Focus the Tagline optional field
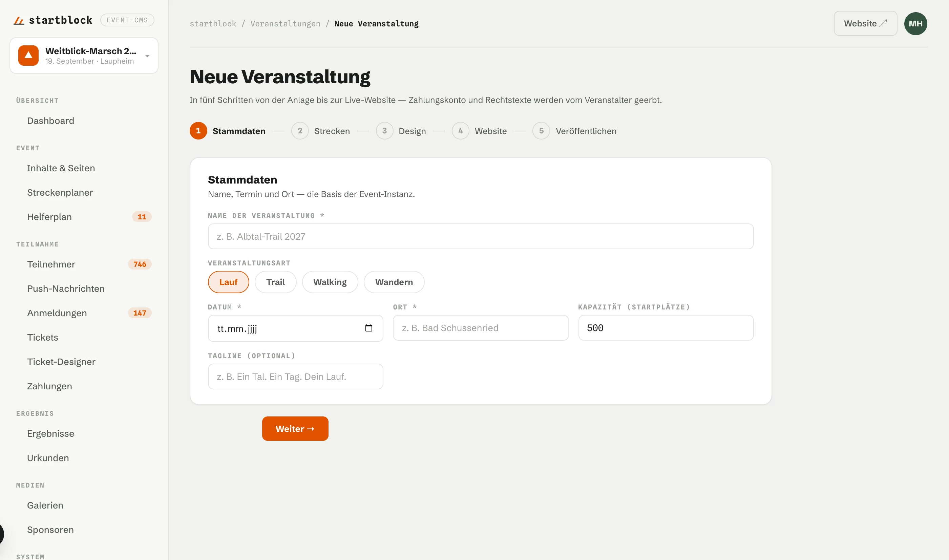This screenshot has height=560, width=949. 295,376
